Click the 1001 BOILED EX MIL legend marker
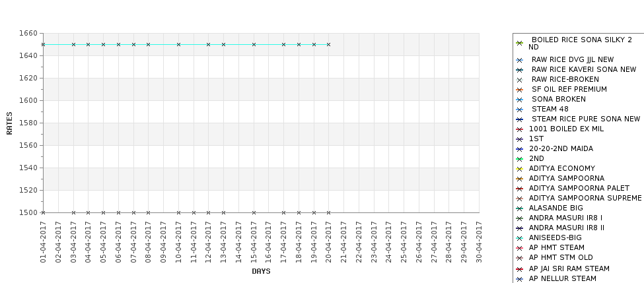 (x=520, y=129)
